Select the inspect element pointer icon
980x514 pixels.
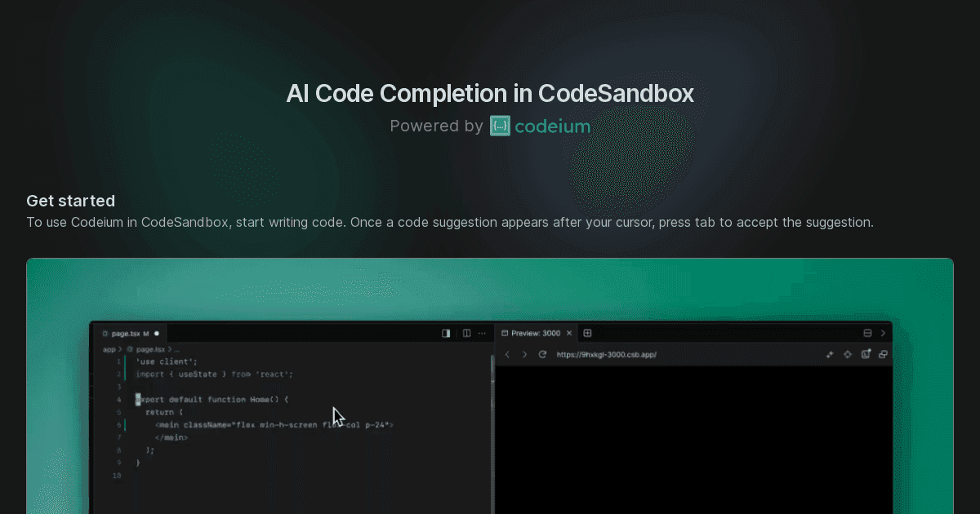(830, 354)
